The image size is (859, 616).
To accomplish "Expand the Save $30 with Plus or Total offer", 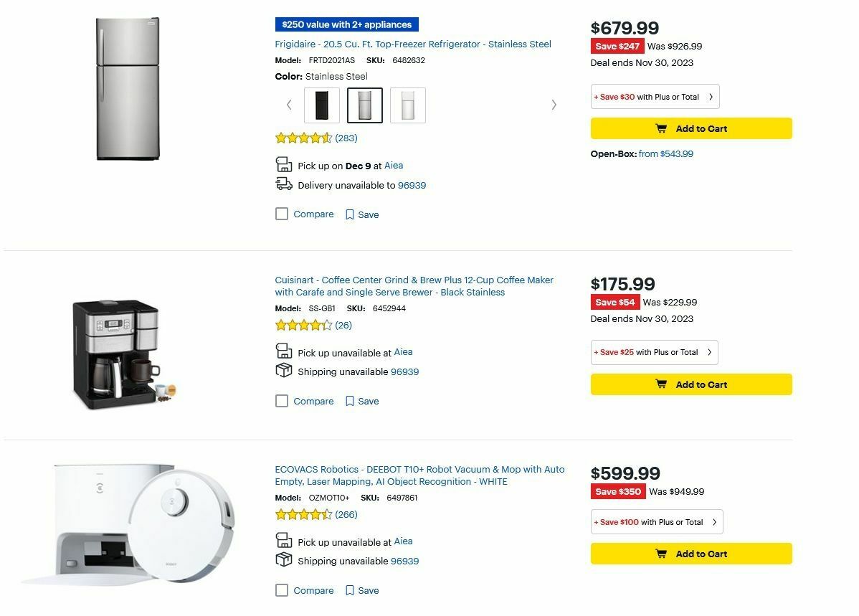I will (x=655, y=96).
